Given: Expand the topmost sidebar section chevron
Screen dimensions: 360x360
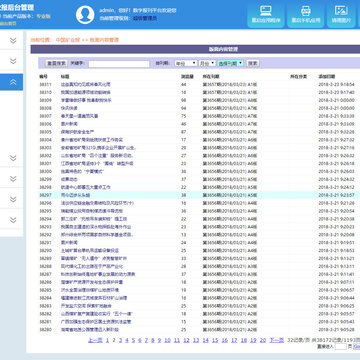Looking at the screenshot, I should [13, 41].
